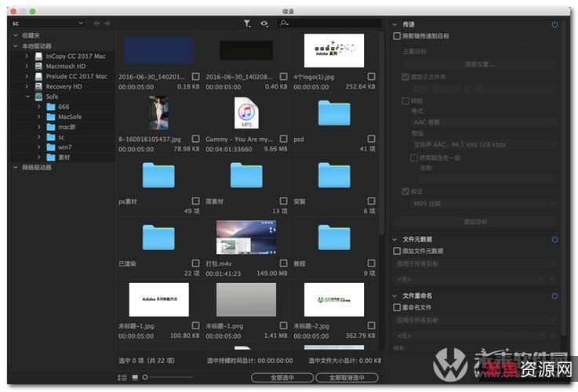Open the 666 folder in the tree

tap(51, 107)
